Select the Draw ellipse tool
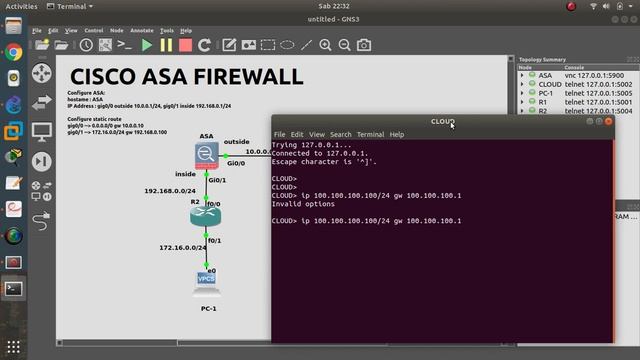Image resolution: width=640 pixels, height=360 pixels. (287, 45)
